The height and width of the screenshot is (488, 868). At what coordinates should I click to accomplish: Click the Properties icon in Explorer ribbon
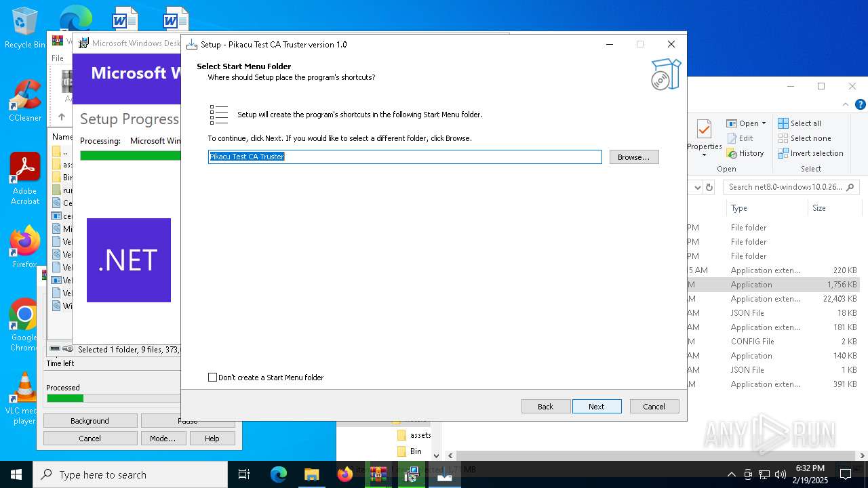[x=704, y=129]
